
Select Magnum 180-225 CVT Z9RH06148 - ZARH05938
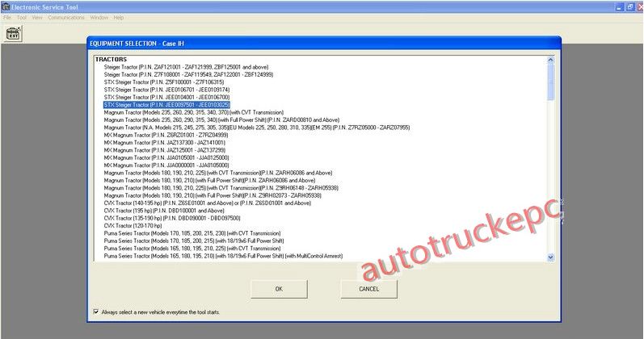pos(221,188)
